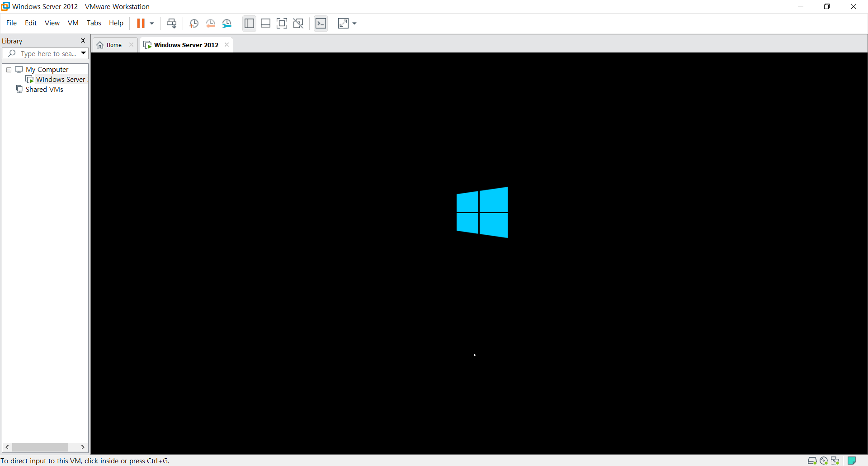The width and height of the screenshot is (868, 466).
Task: Open the View menu
Action: pos(52,23)
